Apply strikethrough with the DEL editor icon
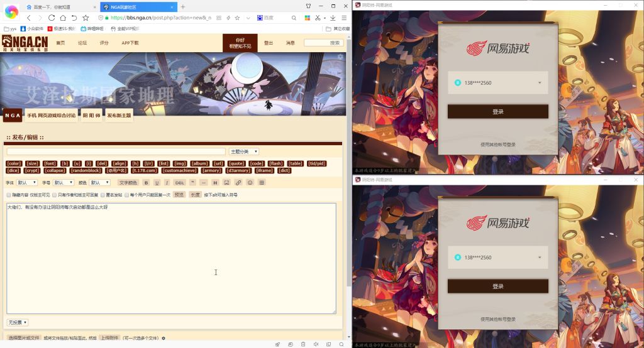Image resolution: width=644 pixels, height=348 pixels. [179, 183]
